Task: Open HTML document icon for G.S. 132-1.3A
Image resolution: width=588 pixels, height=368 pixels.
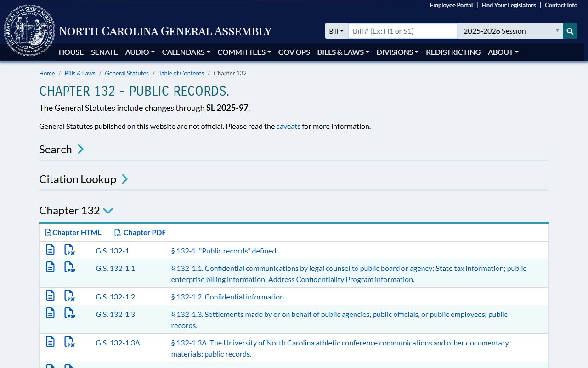Action: click(50, 342)
